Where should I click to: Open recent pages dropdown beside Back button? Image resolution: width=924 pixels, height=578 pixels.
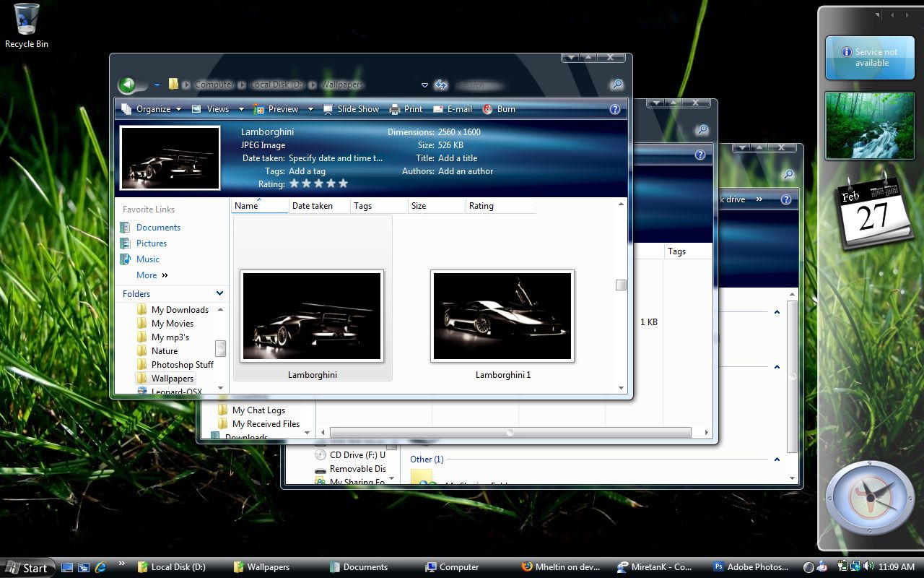157,85
